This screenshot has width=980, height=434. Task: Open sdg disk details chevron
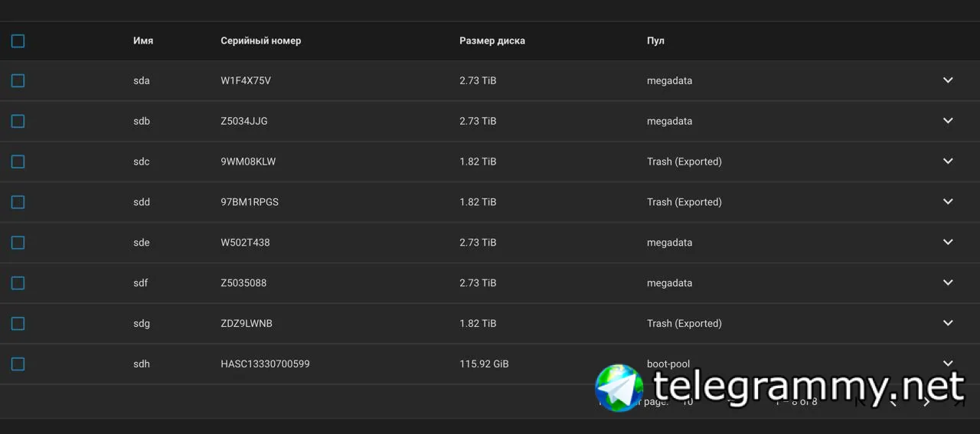click(948, 323)
